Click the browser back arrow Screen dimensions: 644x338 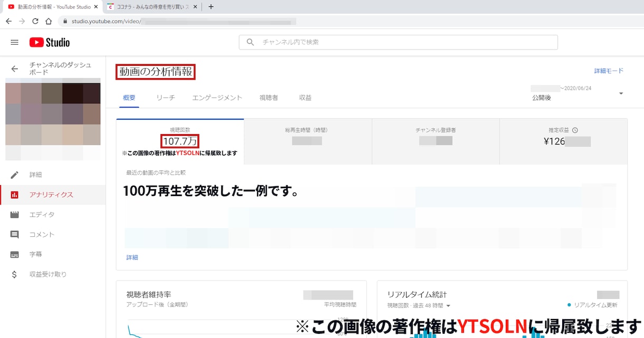tap(8, 21)
